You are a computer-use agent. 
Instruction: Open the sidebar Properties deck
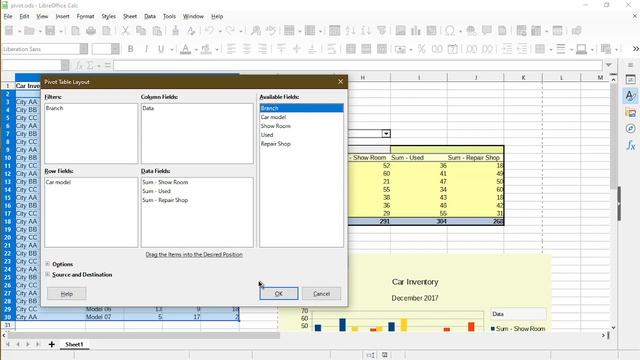(631, 80)
